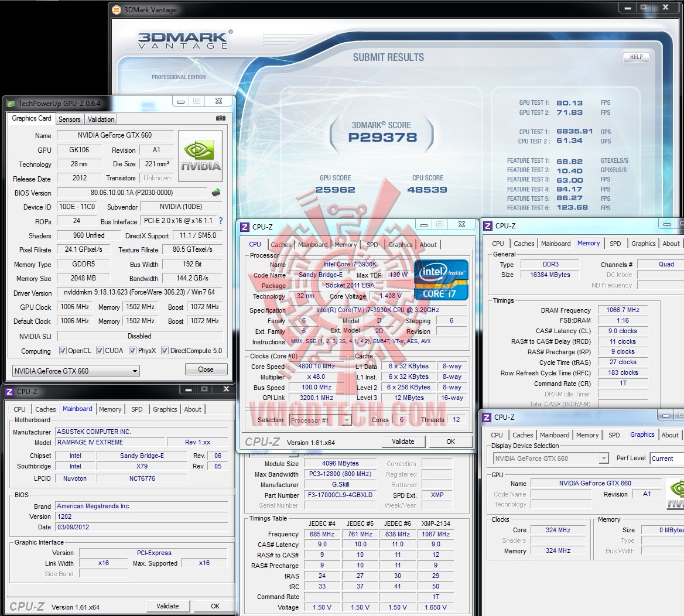Click the Command Rate value 1T in Memory window
The height and width of the screenshot is (616, 684).
click(623, 383)
